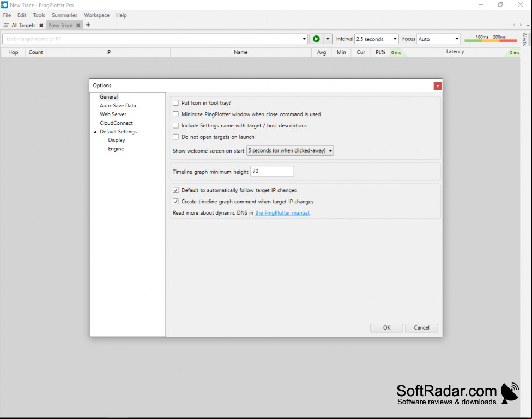The height and width of the screenshot is (419, 532).
Task: Open the Alerts side panel
Action: pyautogui.click(x=524, y=39)
